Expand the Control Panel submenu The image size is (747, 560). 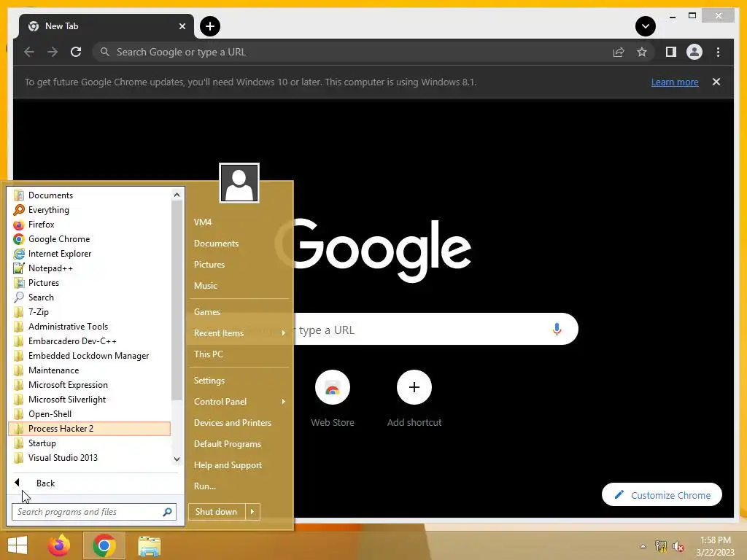pos(239,402)
